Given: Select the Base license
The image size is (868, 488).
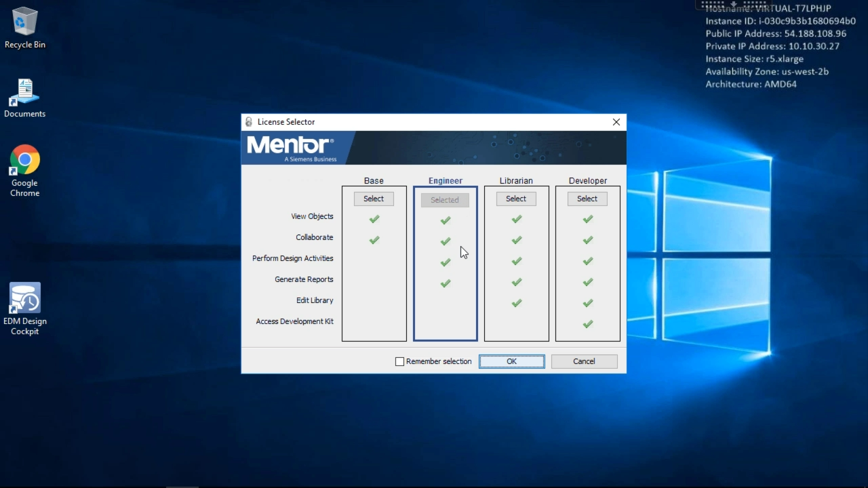Looking at the screenshot, I should 374,199.
